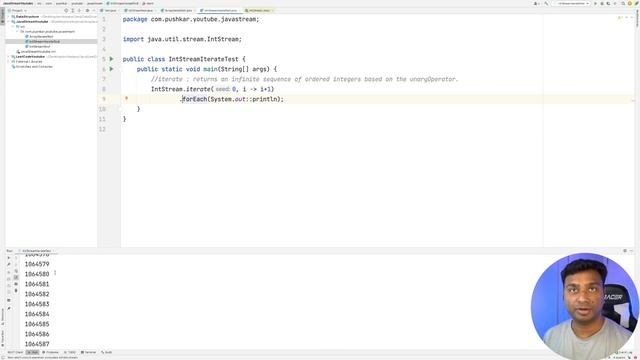Screen dimensions: 640x360
Task: Run with coverage from top toolbar
Action: pyautogui.click(x=608, y=3)
